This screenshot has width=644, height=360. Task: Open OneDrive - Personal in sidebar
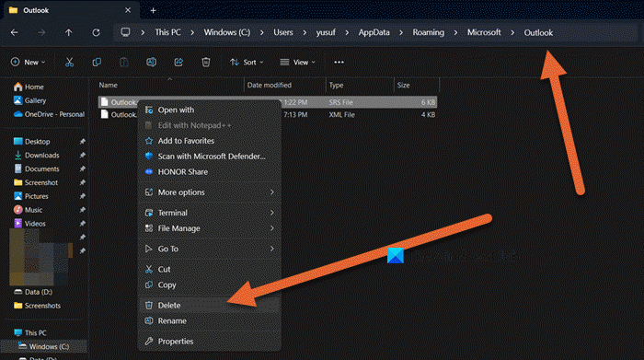coord(49,114)
